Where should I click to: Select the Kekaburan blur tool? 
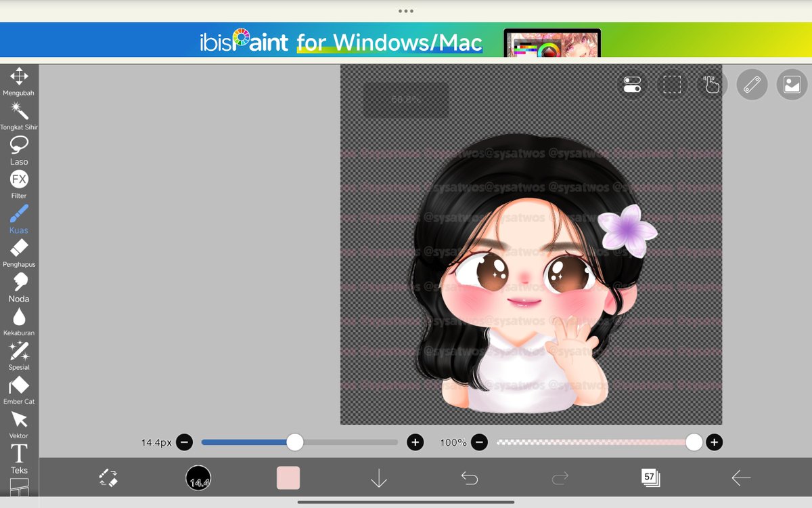coord(19,322)
